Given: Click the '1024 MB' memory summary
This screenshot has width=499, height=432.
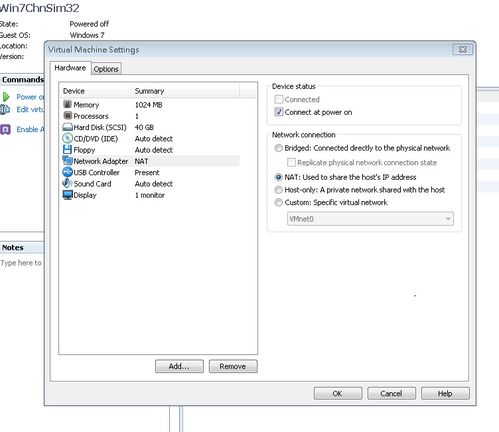Looking at the screenshot, I should pyautogui.click(x=148, y=105).
